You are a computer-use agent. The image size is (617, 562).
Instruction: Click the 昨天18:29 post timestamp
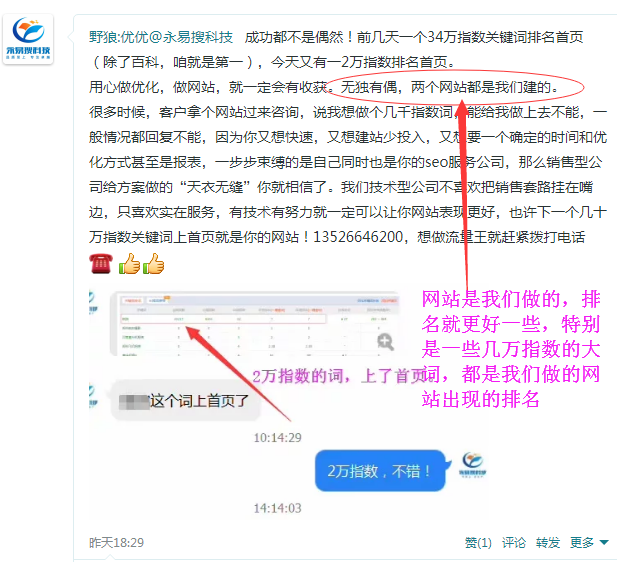pyautogui.click(x=116, y=543)
